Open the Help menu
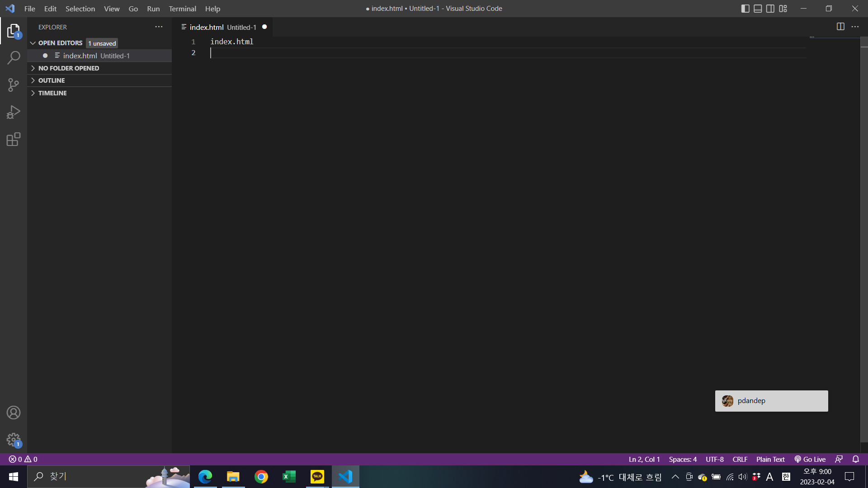 pyautogui.click(x=212, y=9)
